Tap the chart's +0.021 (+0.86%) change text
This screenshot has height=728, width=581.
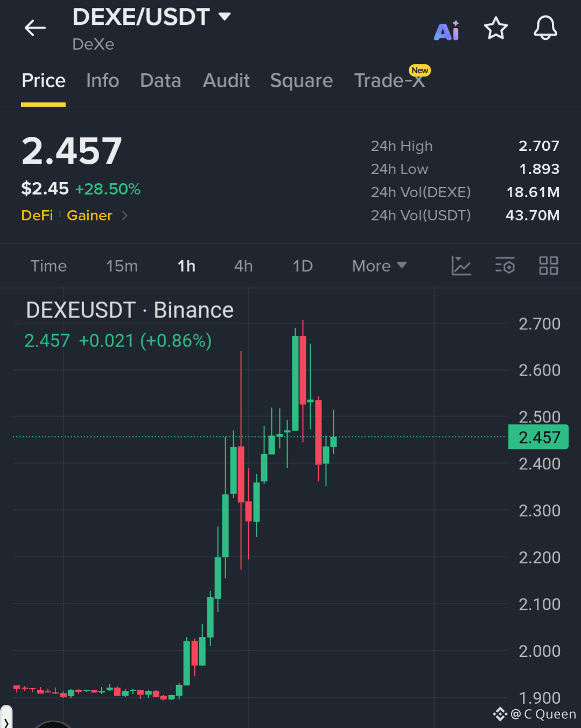tap(145, 341)
